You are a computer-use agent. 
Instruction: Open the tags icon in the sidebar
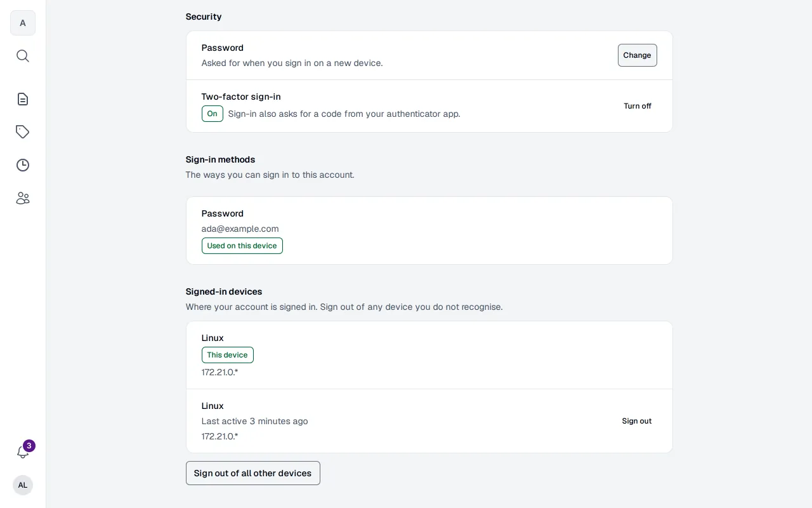point(23,132)
